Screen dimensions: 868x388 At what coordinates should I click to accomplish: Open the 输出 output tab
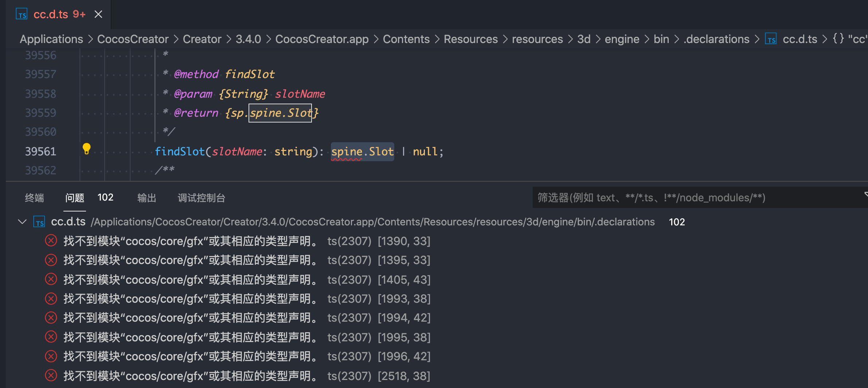(146, 198)
